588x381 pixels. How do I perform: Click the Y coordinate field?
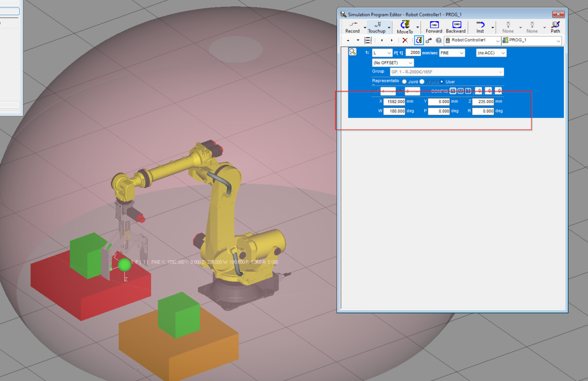[x=439, y=102]
